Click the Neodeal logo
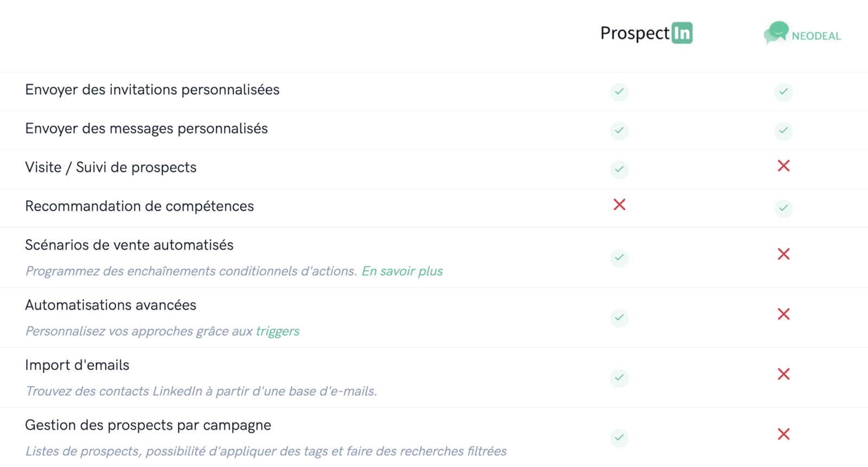The image size is (868, 467). coord(802,33)
